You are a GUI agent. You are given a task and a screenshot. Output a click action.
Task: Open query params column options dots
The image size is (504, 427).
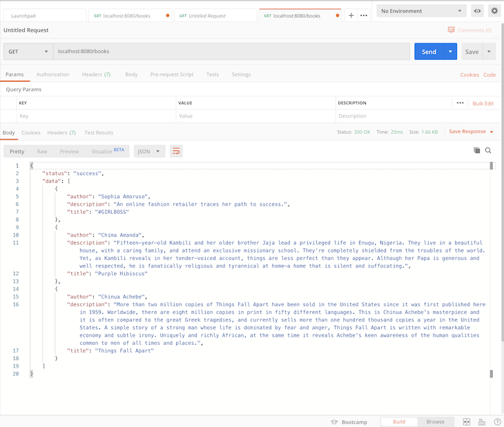[x=460, y=103]
